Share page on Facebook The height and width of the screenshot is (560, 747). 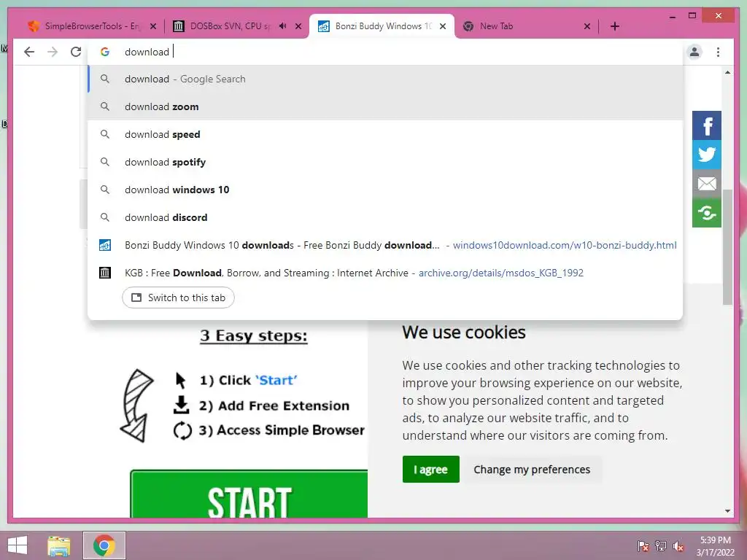[706, 125]
